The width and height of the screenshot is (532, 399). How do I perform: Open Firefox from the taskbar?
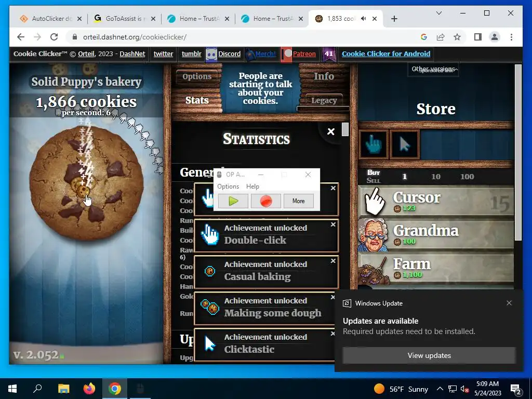[x=89, y=389]
